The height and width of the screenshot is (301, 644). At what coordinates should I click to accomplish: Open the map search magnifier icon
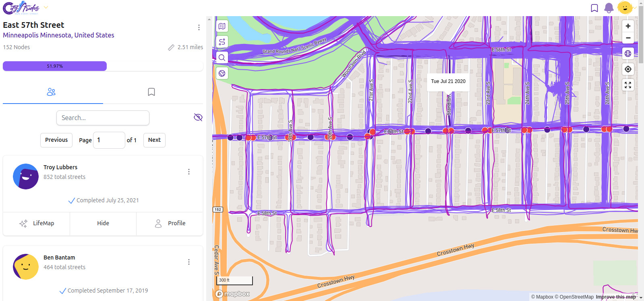[x=222, y=58]
